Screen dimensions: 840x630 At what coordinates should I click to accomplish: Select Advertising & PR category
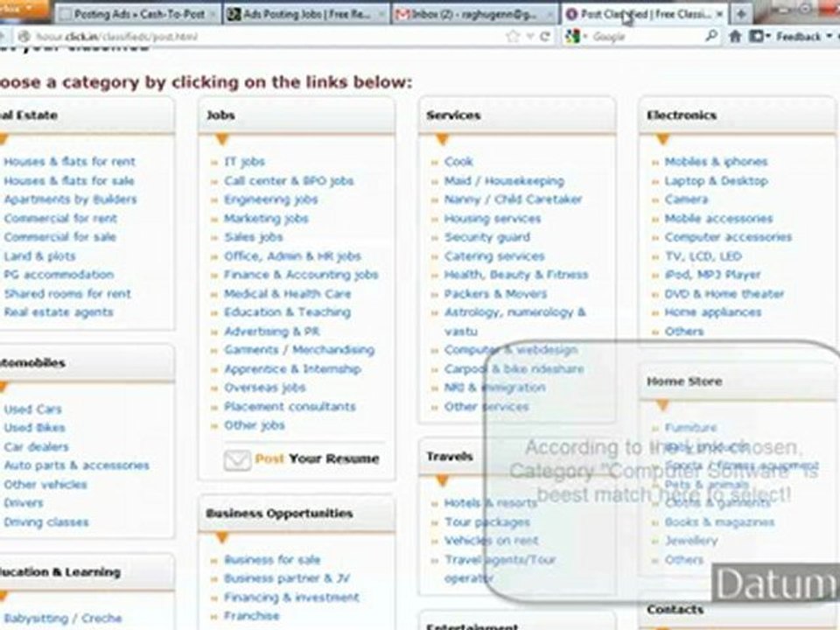pos(271,332)
